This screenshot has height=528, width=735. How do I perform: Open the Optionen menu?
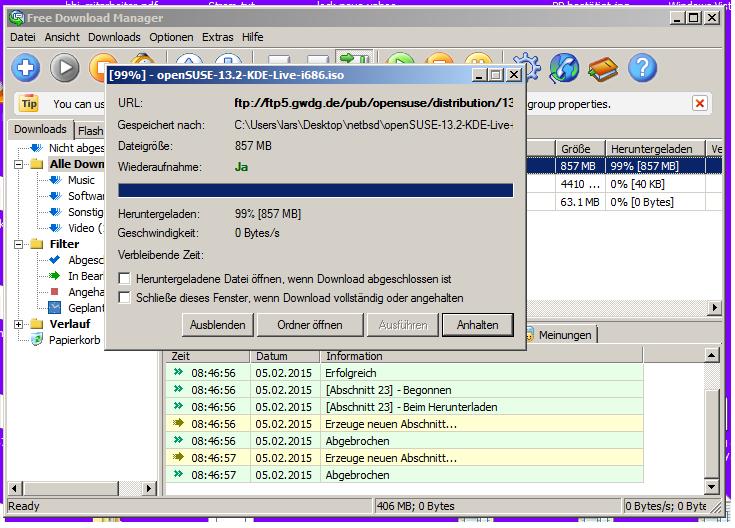[171, 37]
